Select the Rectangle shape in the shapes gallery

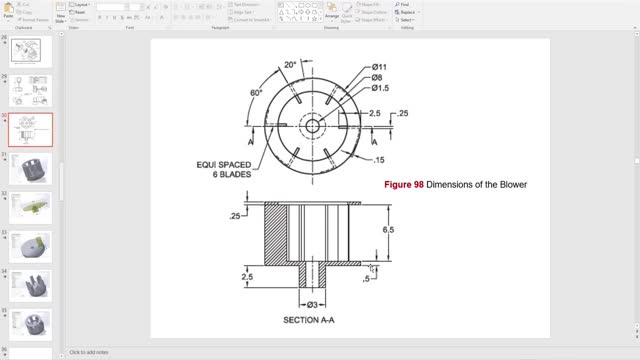click(x=301, y=5)
